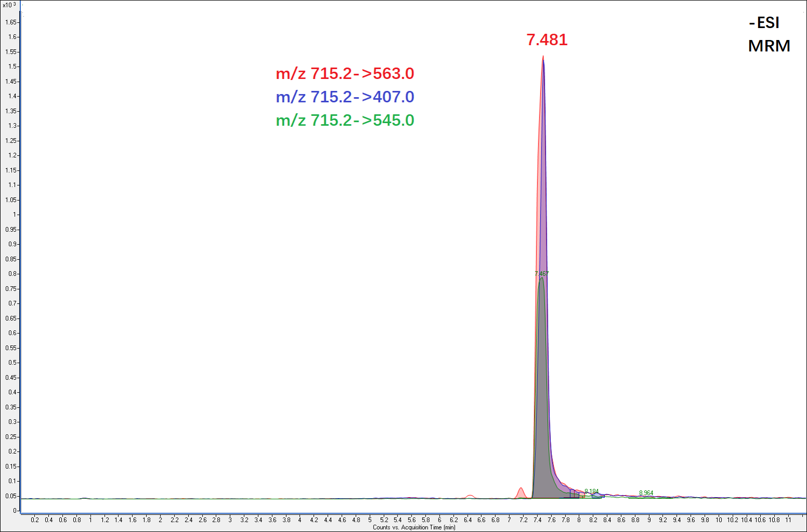Click the gray shaded area of the main peak
The height and width of the screenshot is (532, 807).
[542, 416]
